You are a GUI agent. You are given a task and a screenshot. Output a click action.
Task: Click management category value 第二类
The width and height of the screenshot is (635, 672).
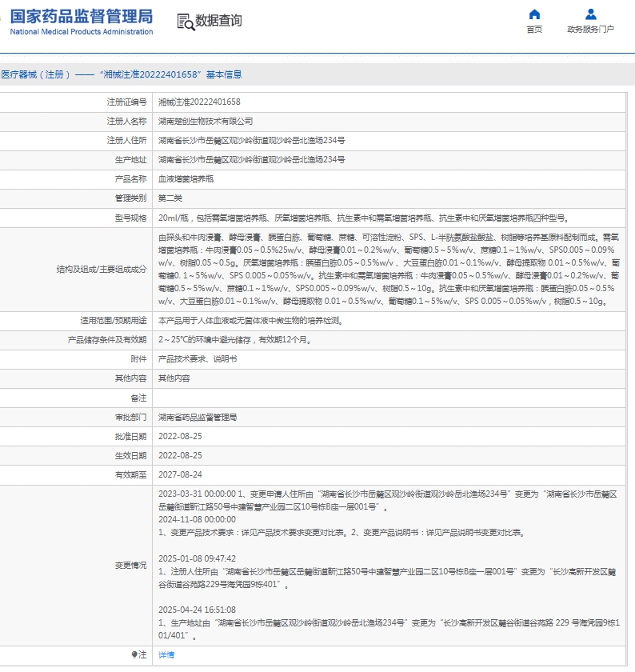click(170, 198)
